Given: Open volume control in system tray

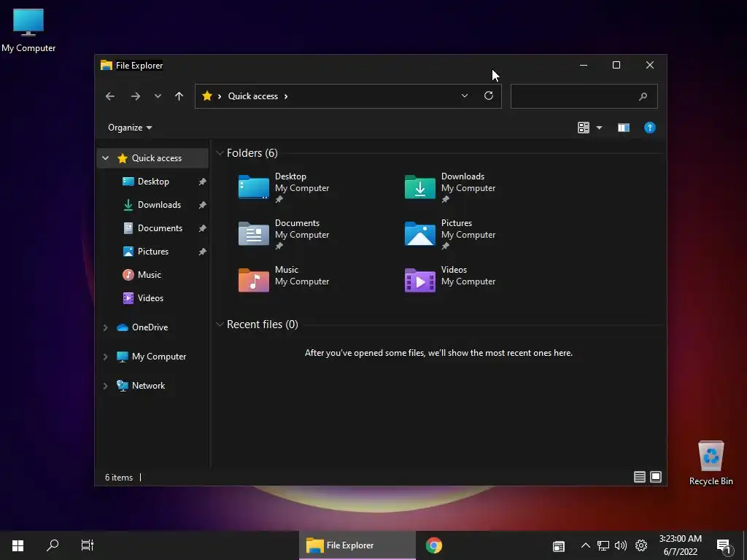Looking at the screenshot, I should [621, 545].
